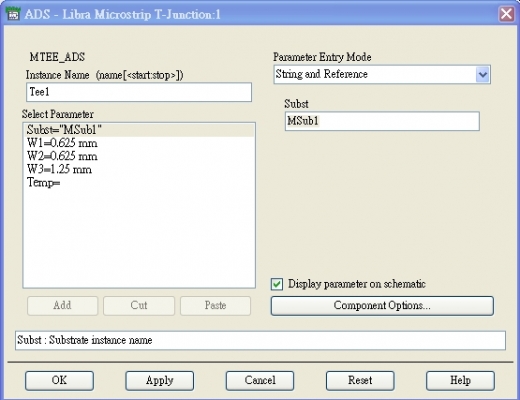This screenshot has height=400, width=520.
Task: Click the OK button
Action: (x=59, y=381)
